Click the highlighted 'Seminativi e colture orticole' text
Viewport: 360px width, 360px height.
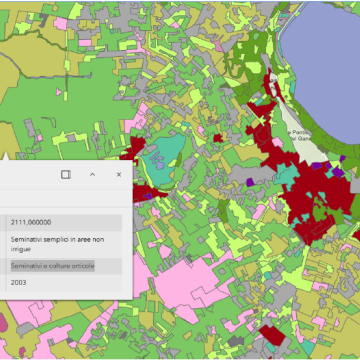tap(53, 266)
